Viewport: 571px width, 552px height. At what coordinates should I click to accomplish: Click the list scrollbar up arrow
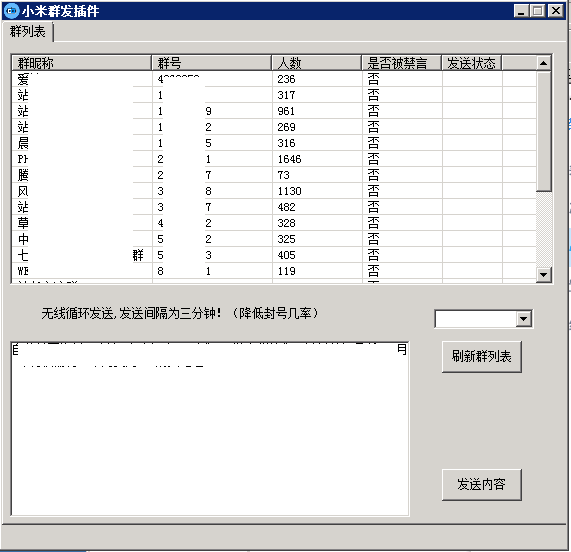click(544, 63)
